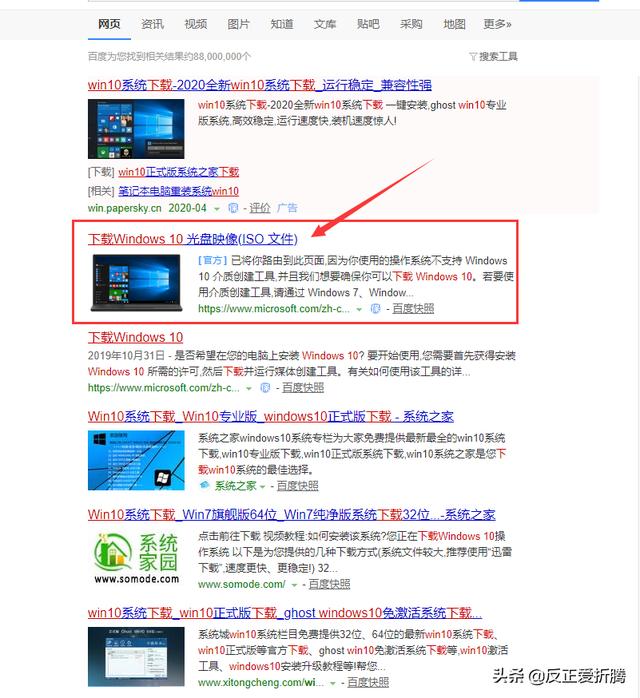Switch to the 资讯 tab
The image size is (640, 698).
click(152, 24)
